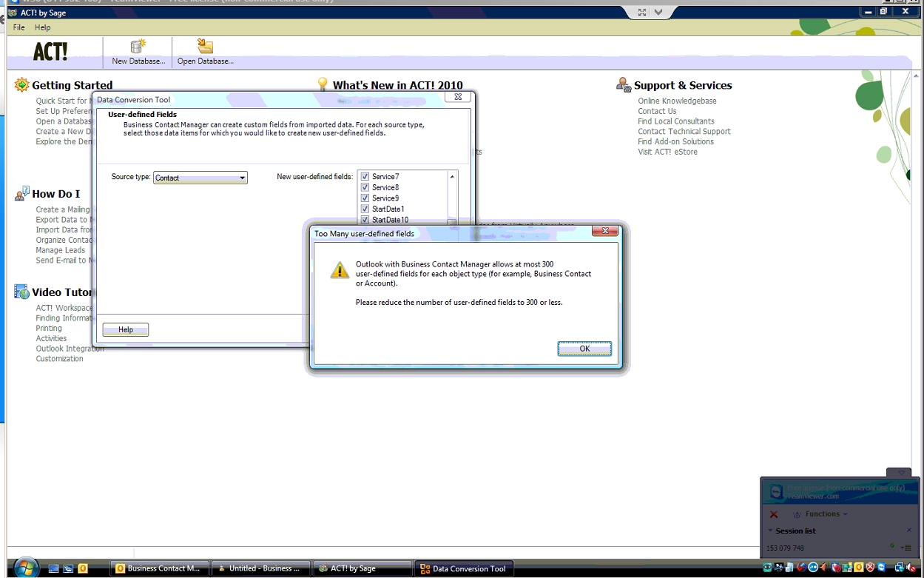Viewport: 924px width, 578px height.
Task: Open Visit ACT! eStore link
Action: [667, 152]
